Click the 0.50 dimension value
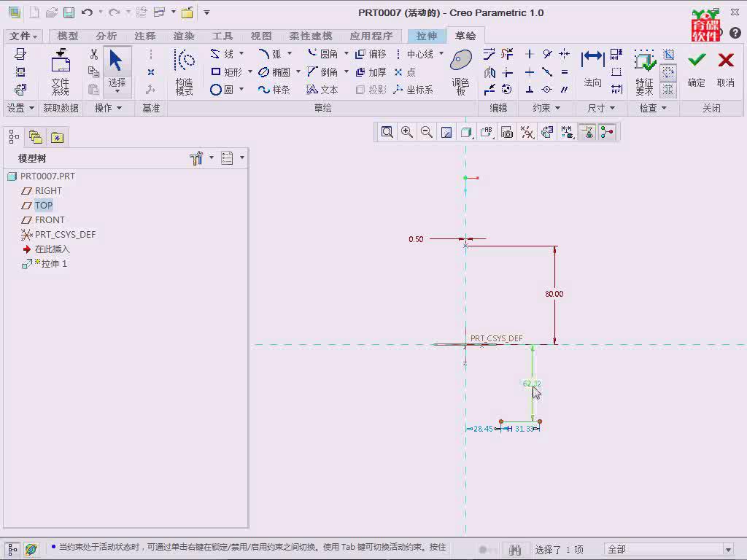The width and height of the screenshot is (747, 560). click(416, 239)
